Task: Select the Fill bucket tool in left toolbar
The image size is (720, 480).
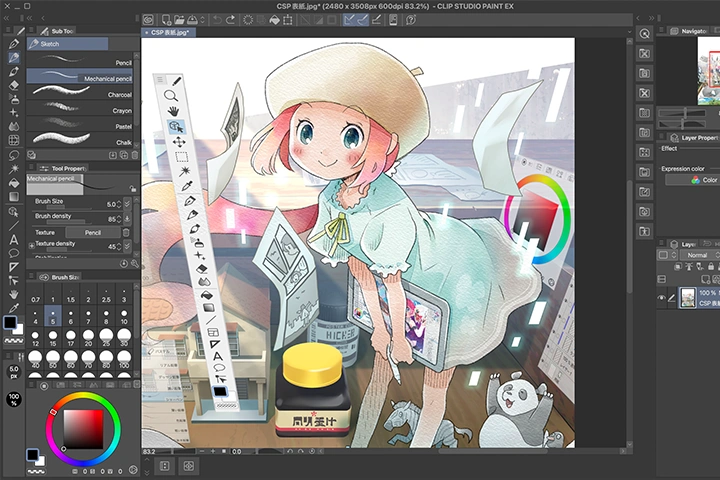Action: pos(14,183)
